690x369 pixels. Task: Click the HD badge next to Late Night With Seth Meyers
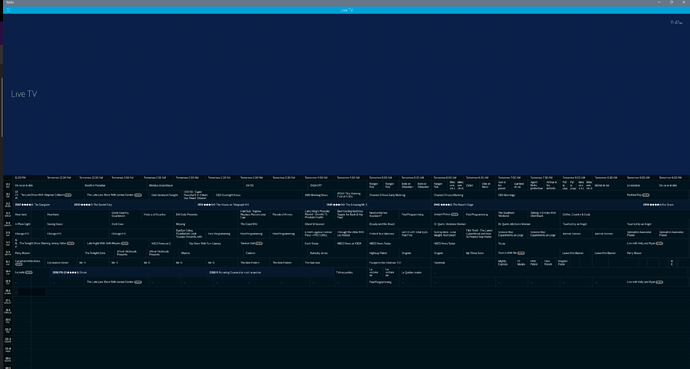(x=125, y=243)
